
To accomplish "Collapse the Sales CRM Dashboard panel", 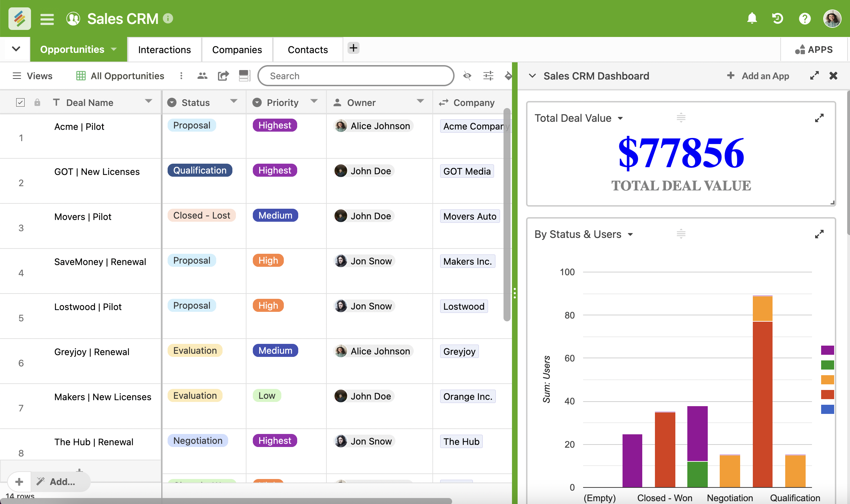I will (533, 76).
